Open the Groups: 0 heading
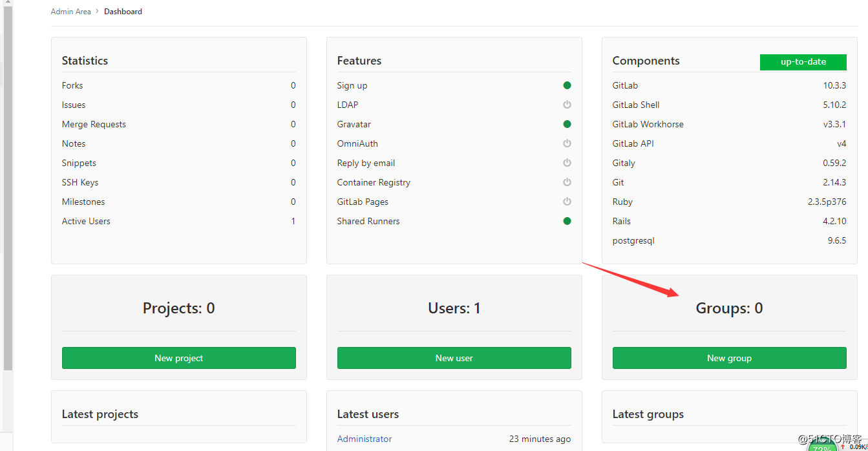The width and height of the screenshot is (868, 451). pyautogui.click(x=730, y=308)
